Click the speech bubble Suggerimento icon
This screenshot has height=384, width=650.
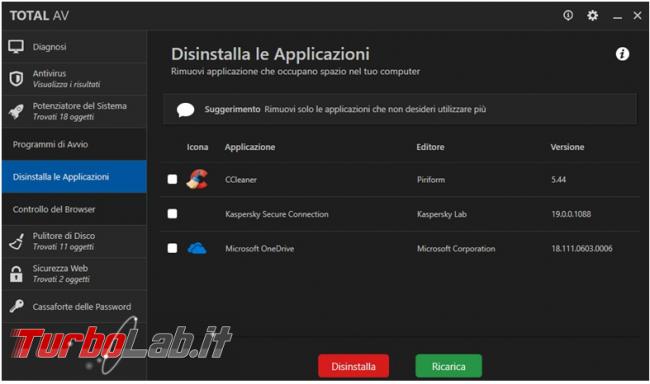coord(185,110)
